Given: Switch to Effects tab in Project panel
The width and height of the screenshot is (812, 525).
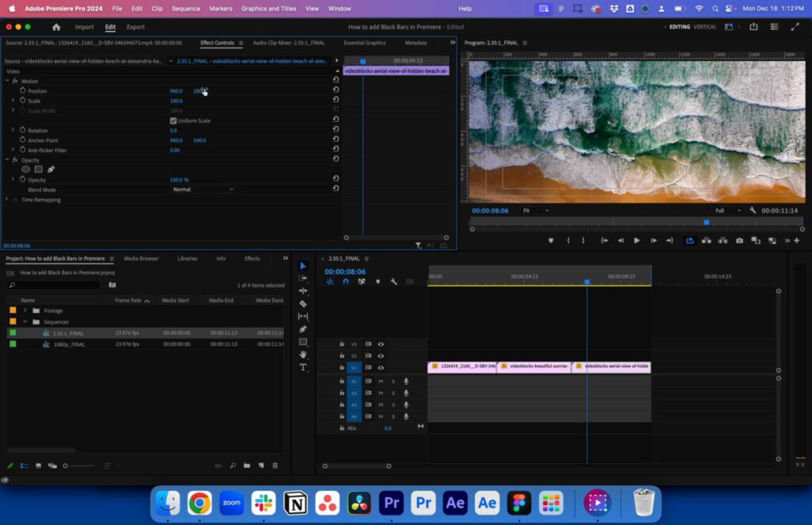Looking at the screenshot, I should pyautogui.click(x=252, y=259).
